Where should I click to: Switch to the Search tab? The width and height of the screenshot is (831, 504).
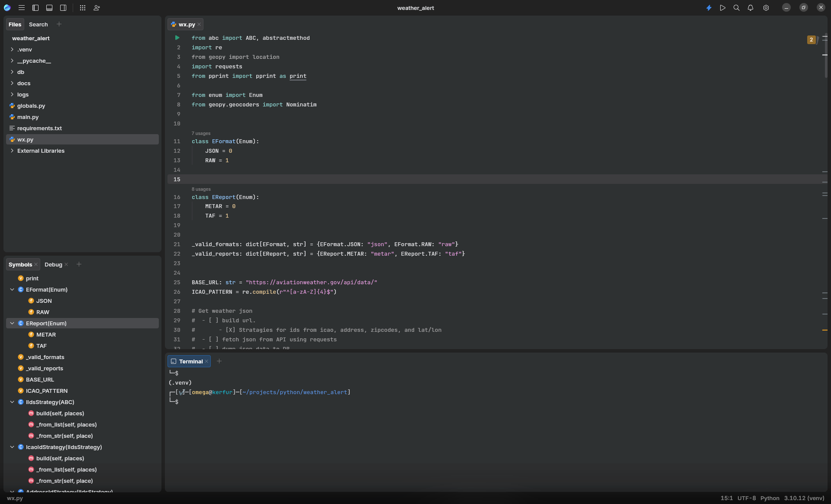(x=38, y=25)
